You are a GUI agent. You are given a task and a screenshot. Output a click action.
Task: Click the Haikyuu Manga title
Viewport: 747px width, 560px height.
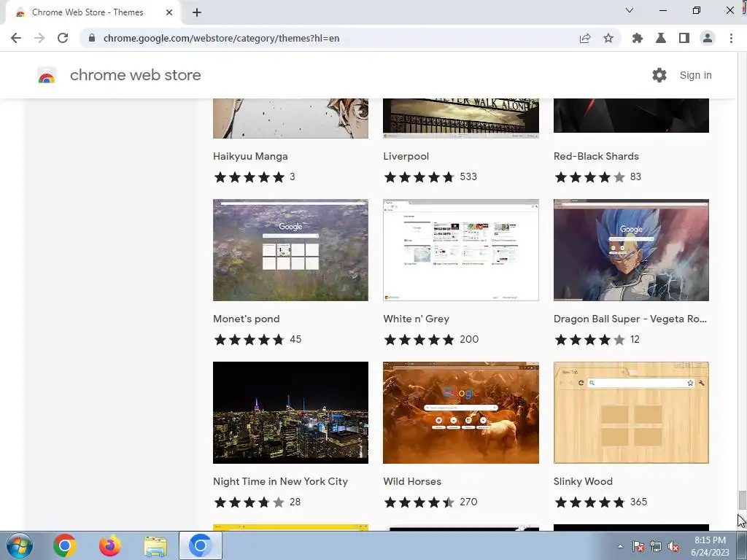pyautogui.click(x=250, y=156)
